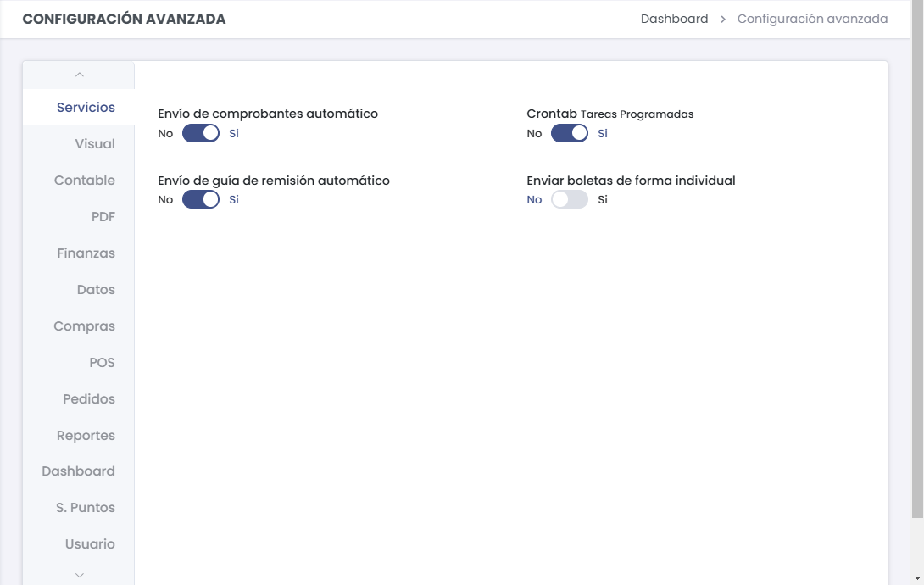This screenshot has height=585, width=924.
Task: Open the breadcrumb arrow between Dashboard and Configuración
Action: coord(721,18)
